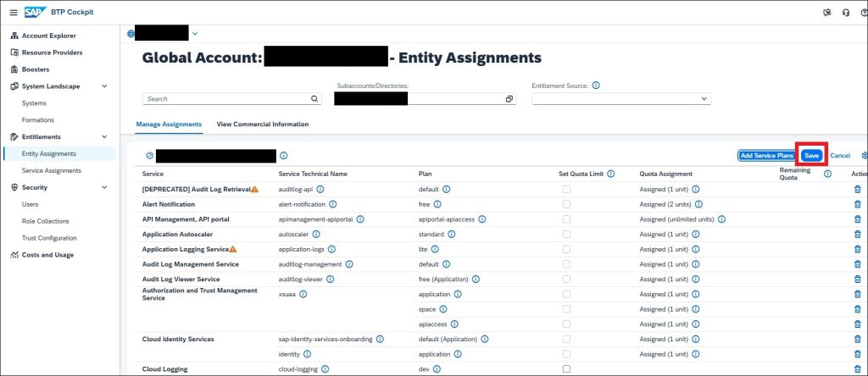
Task: Show info for auditlog-api technical name
Action: (x=320, y=189)
